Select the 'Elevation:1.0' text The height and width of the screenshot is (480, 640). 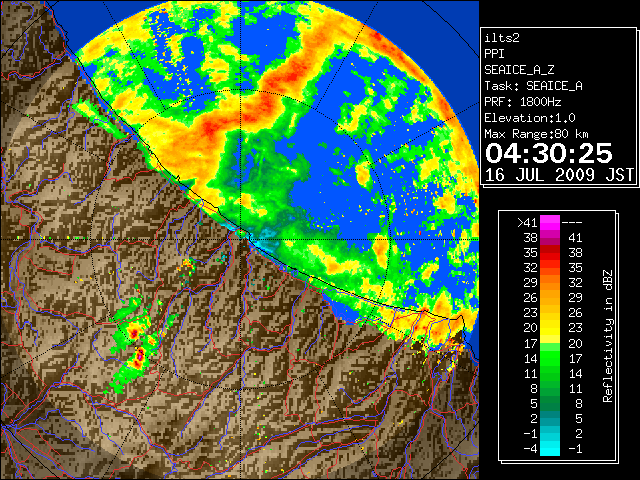click(530, 118)
